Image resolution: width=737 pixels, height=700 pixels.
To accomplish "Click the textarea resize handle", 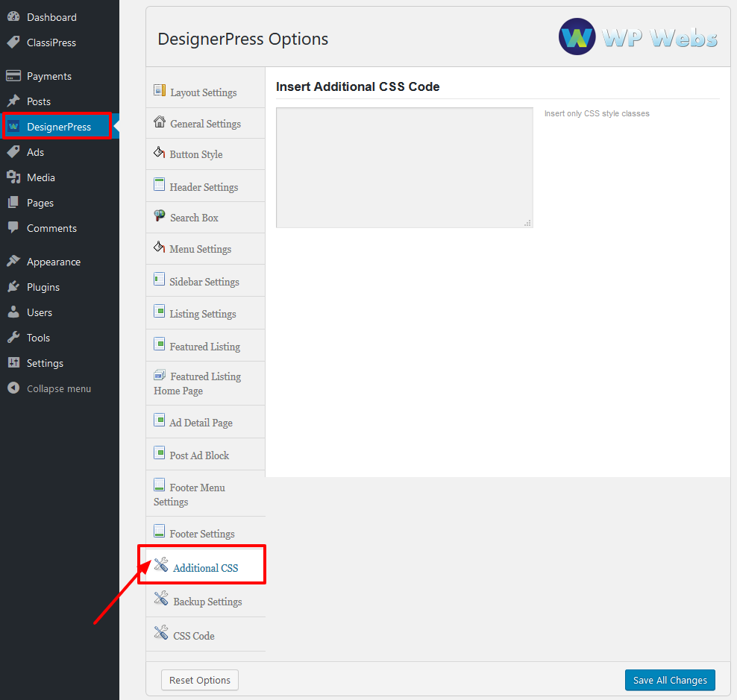I will pos(528,223).
